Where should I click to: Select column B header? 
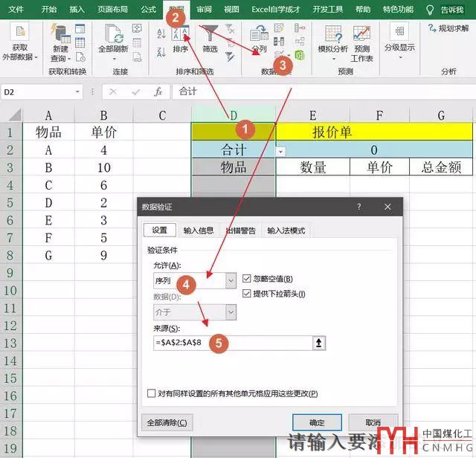pyautogui.click(x=103, y=115)
